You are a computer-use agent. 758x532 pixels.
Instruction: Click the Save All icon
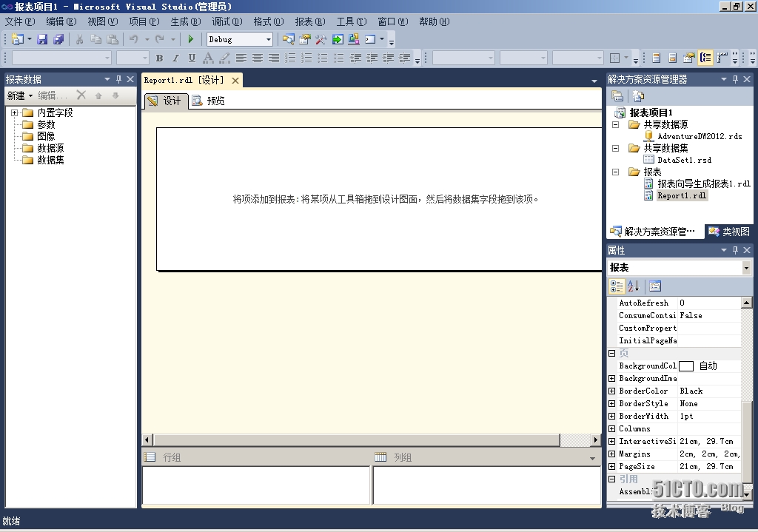[x=58, y=40]
